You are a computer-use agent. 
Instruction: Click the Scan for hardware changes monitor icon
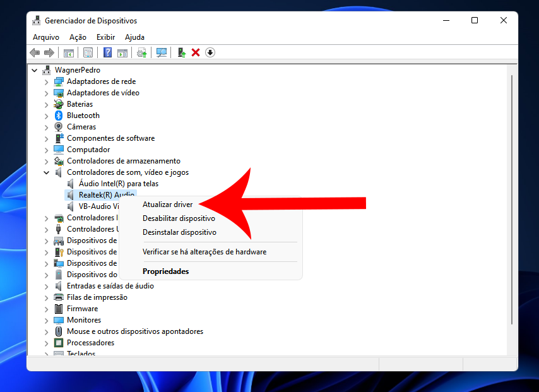(162, 52)
